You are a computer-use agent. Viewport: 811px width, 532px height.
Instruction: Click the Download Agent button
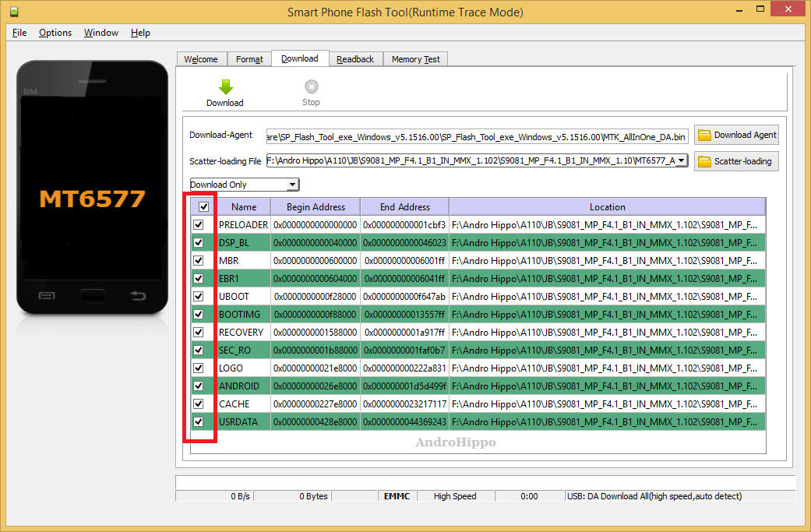(x=735, y=135)
